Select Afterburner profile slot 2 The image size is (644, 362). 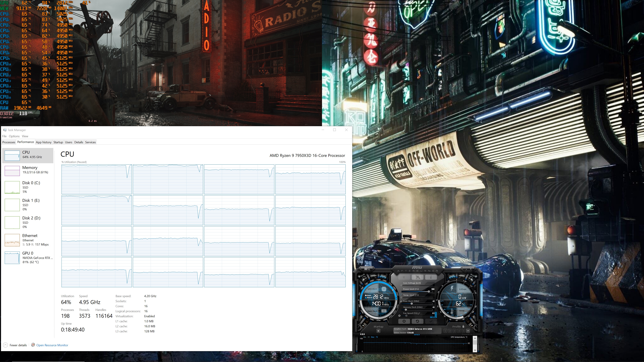[450, 331]
